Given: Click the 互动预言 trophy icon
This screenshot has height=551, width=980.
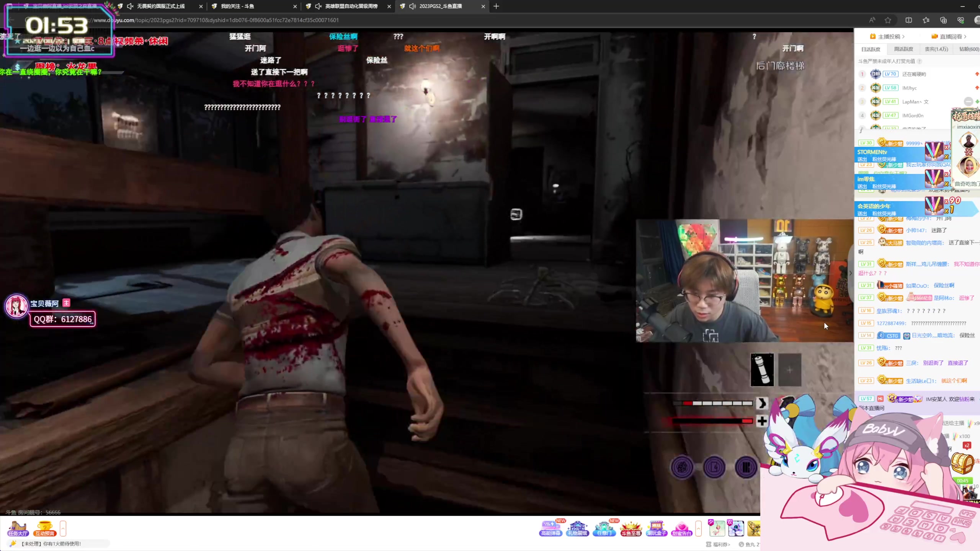Looking at the screenshot, I should tap(45, 528).
